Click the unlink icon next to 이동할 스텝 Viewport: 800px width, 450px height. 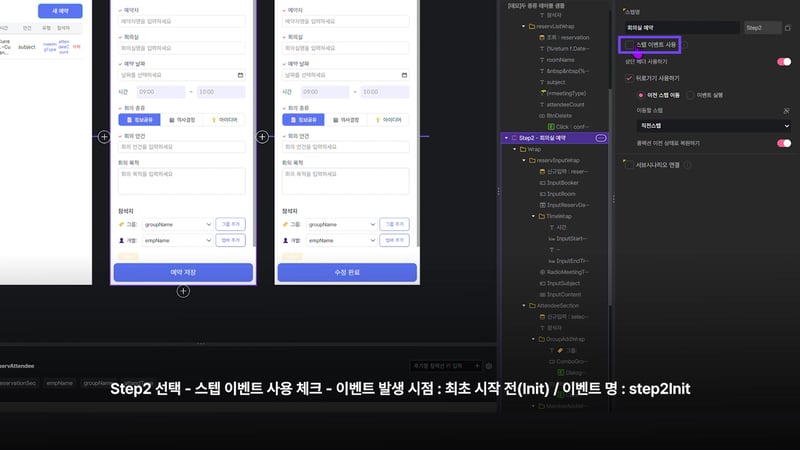(786, 110)
